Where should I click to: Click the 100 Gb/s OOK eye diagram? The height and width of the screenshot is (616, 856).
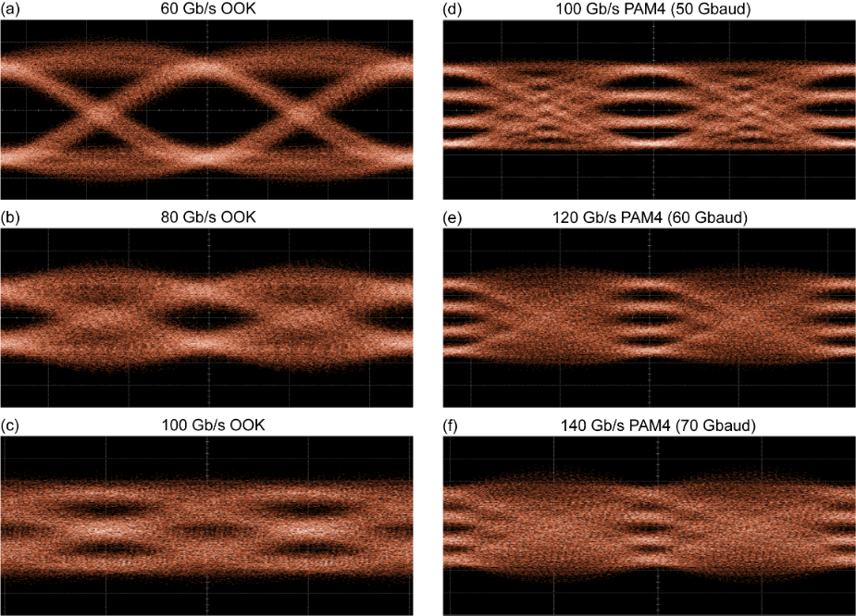207,526
